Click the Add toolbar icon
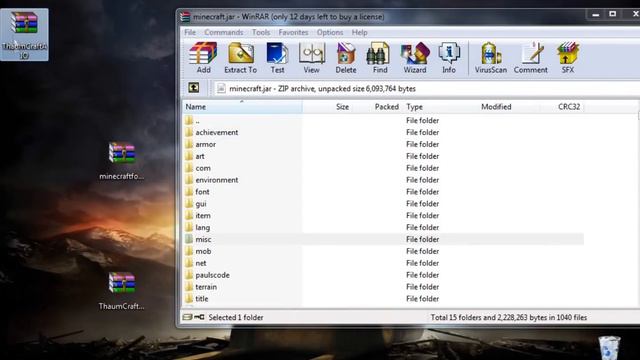The width and height of the screenshot is (640, 360). point(203,58)
